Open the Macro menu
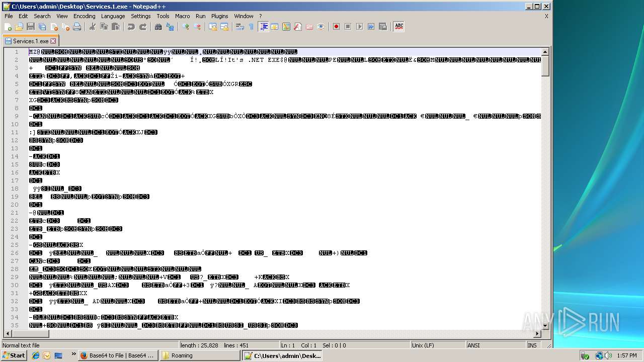Image resolution: width=644 pixels, height=362 pixels. (183, 16)
